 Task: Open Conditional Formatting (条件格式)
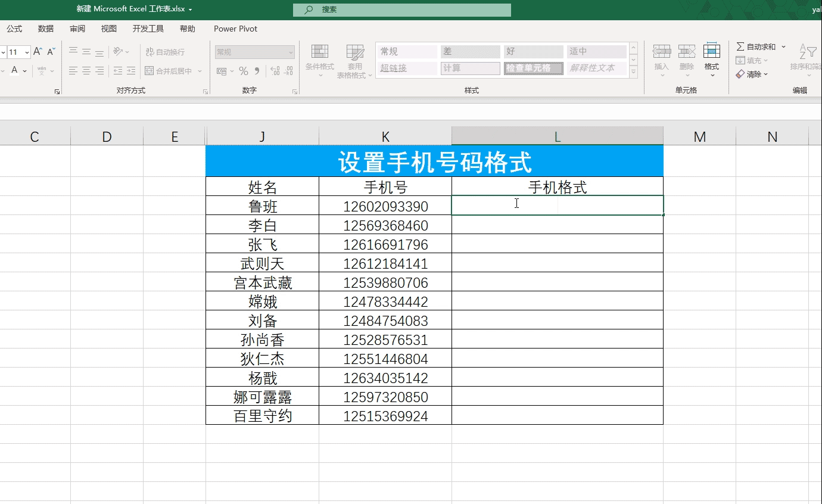[320, 60]
